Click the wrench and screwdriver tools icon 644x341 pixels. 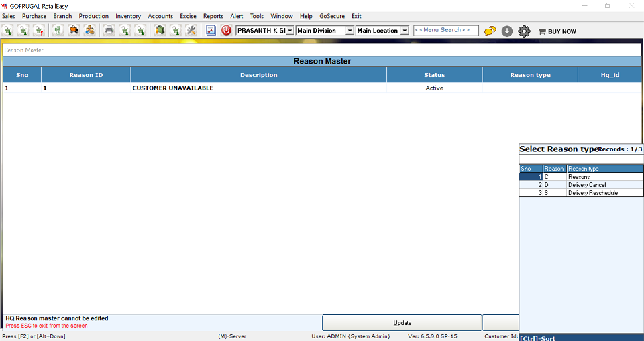coord(191,31)
